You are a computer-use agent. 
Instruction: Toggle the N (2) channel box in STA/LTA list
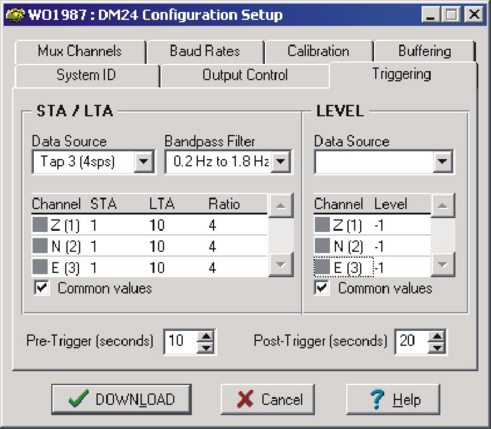(40, 246)
